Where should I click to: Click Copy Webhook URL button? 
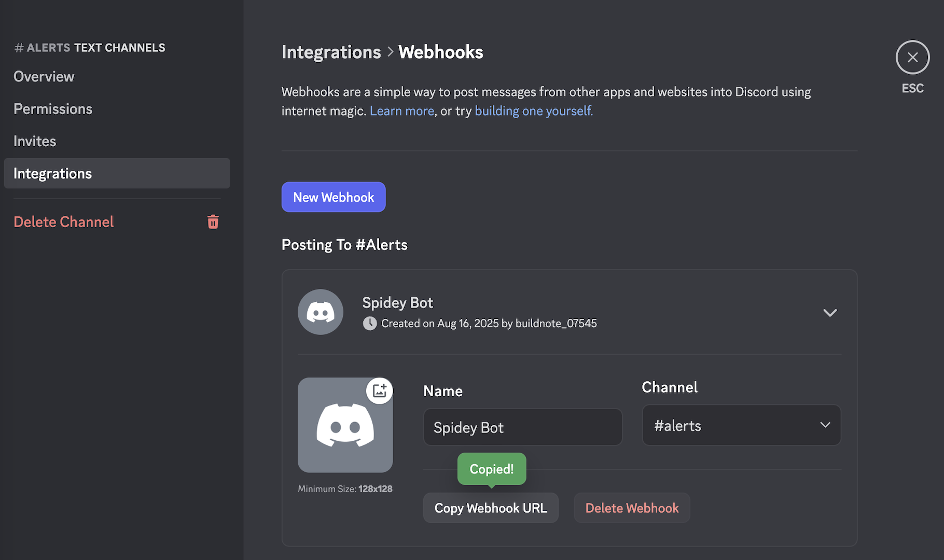click(x=491, y=508)
